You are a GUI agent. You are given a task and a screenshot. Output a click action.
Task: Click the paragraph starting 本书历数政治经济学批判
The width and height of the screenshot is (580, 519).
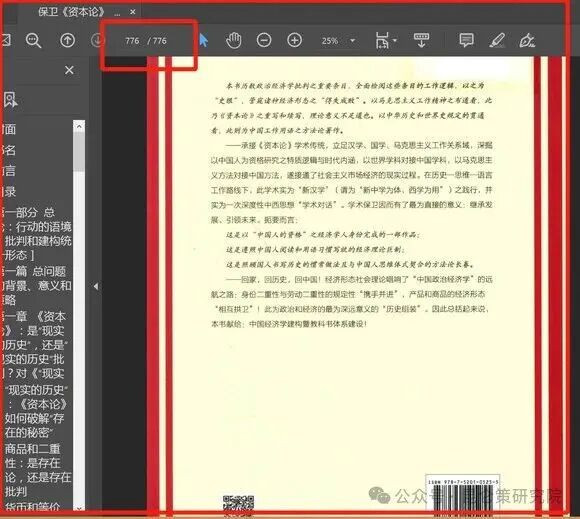[351, 108]
